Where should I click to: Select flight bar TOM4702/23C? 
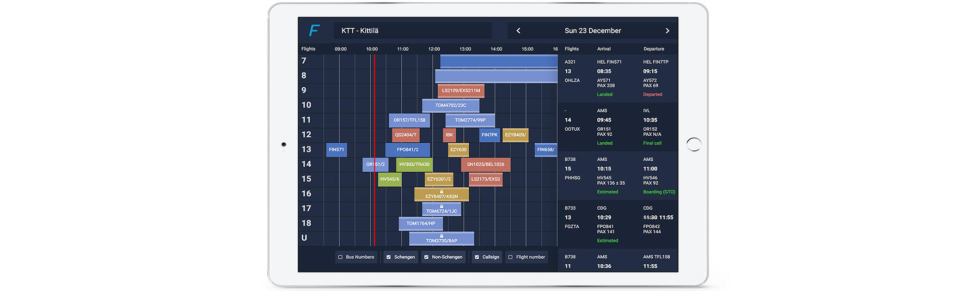pos(451,105)
